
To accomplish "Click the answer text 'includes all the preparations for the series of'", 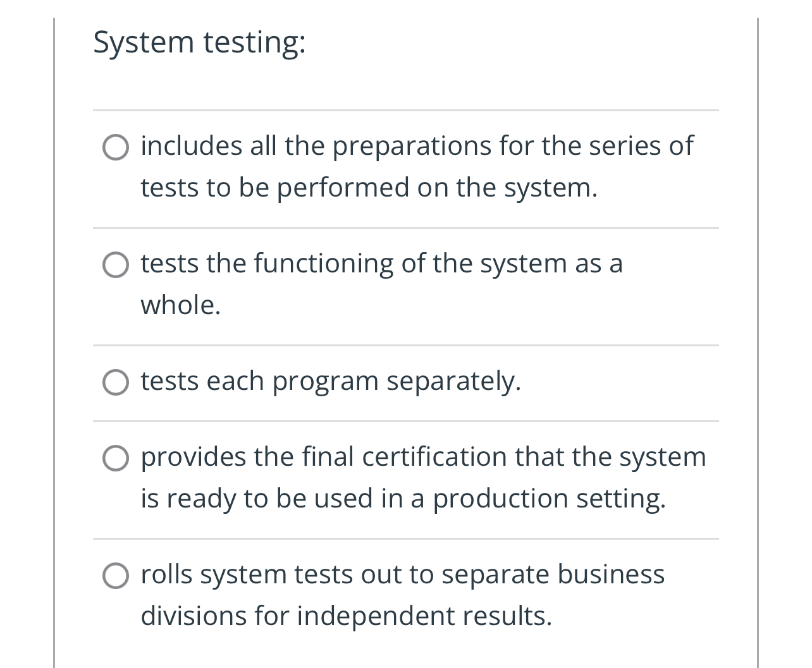I will (417, 146).
